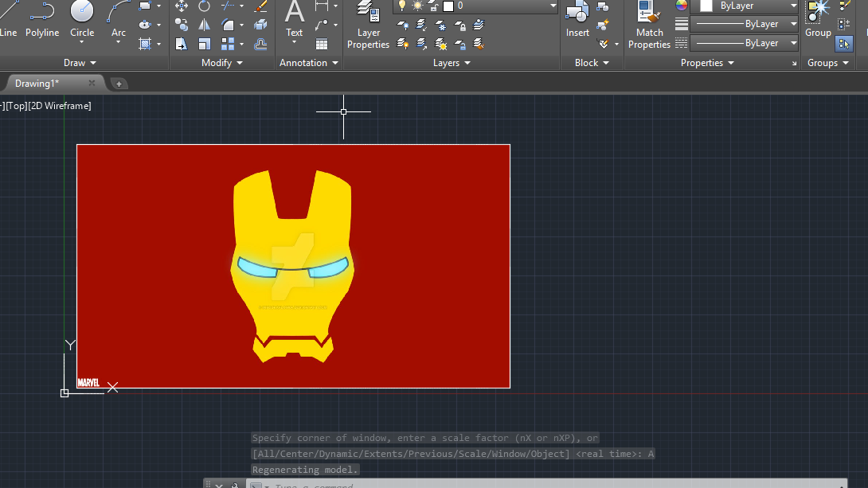
Task: Select the Table tool in Annotation panel
Action: pyautogui.click(x=322, y=44)
